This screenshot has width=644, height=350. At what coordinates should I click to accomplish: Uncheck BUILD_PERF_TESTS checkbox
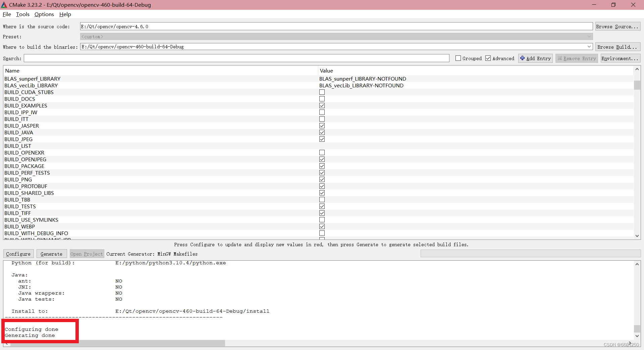click(322, 173)
